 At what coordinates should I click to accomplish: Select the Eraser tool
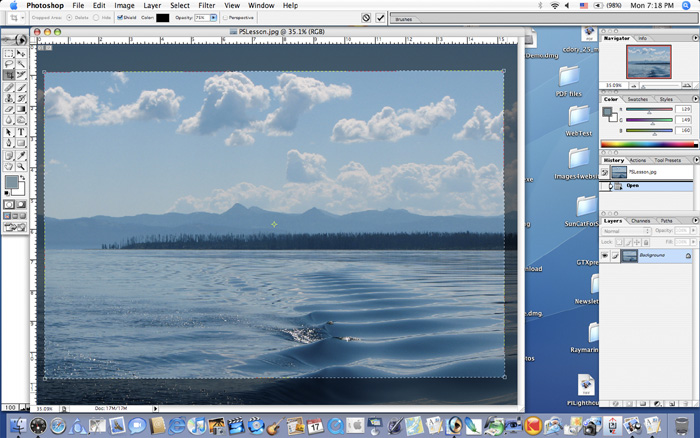coord(9,109)
